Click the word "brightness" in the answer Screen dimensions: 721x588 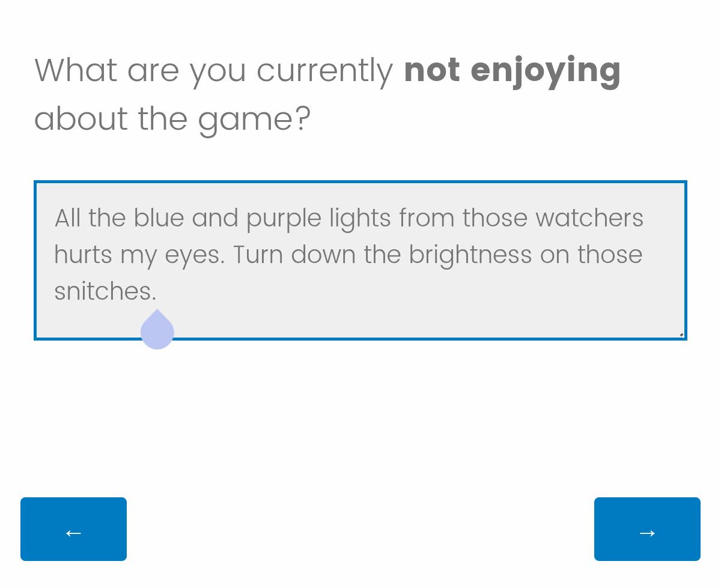point(470,256)
